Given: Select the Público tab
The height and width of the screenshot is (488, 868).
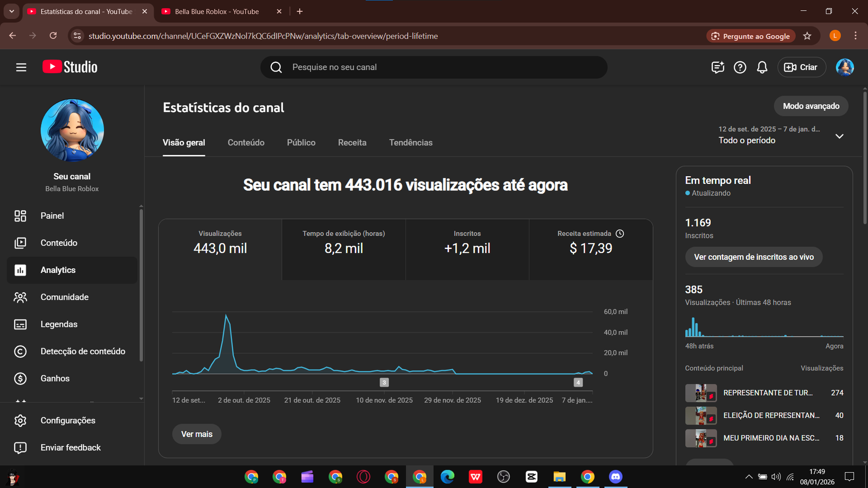Looking at the screenshot, I should point(301,143).
